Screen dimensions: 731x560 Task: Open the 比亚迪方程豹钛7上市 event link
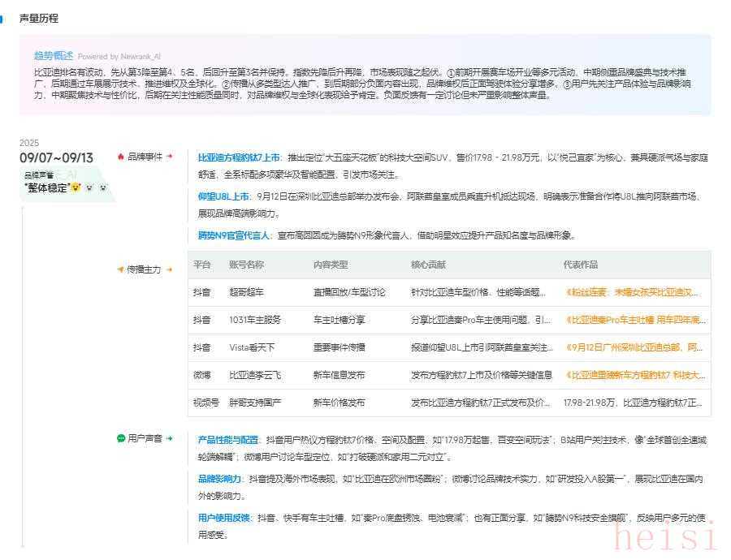click(239, 157)
